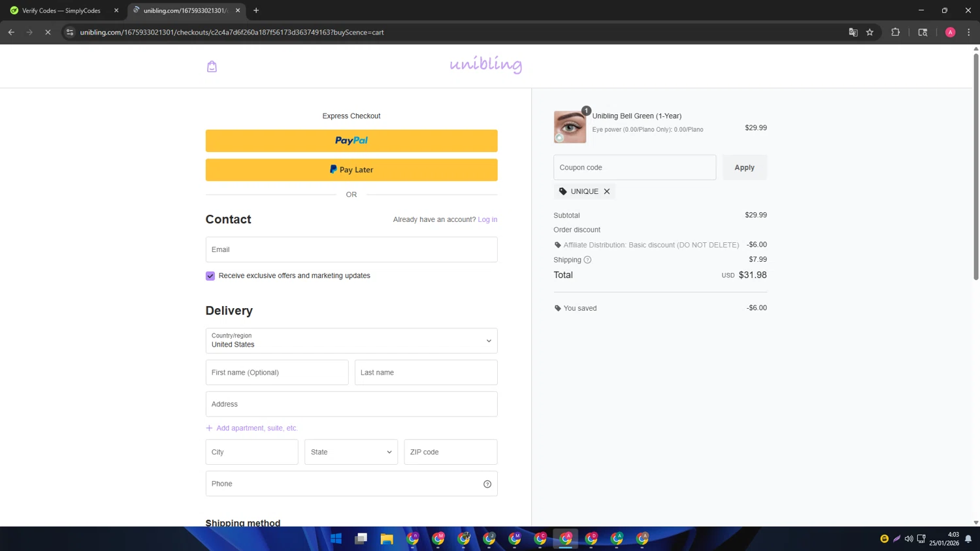Viewport: 980px width, 551px height.
Task: Click the Phone field help icon
Action: [x=487, y=484]
